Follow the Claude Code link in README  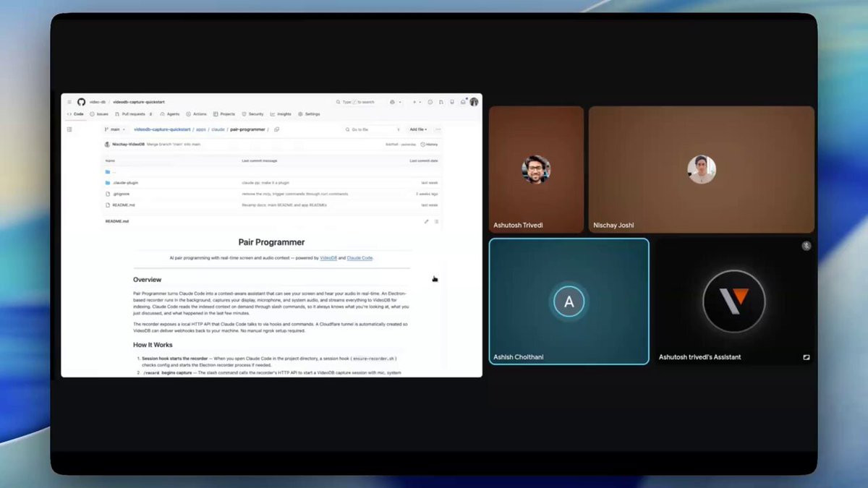coord(359,257)
